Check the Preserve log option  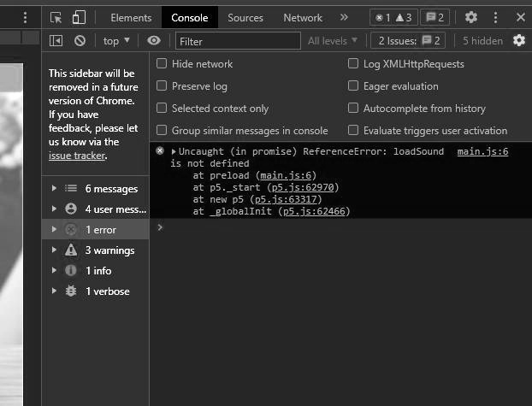[162, 86]
